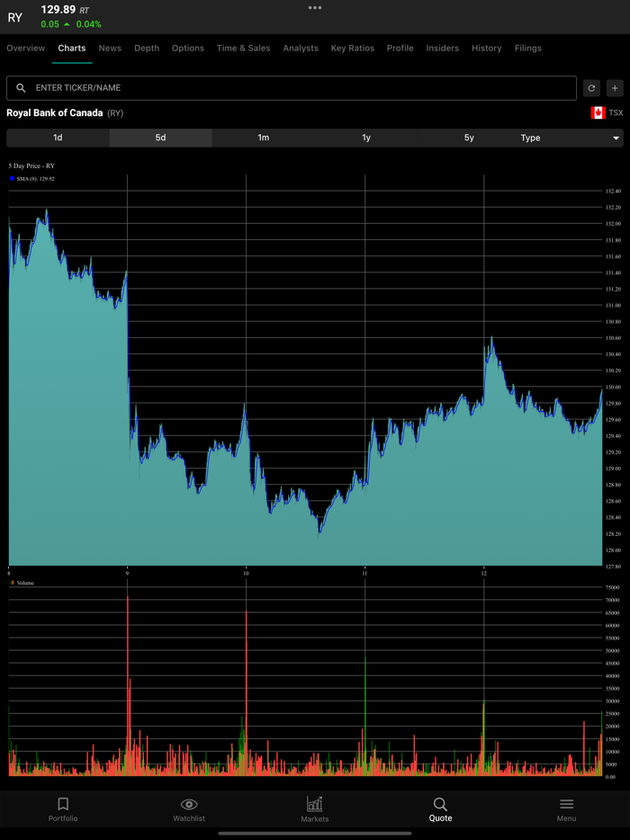Select the 5y chart range
The width and height of the screenshot is (630, 840).
[x=469, y=138]
